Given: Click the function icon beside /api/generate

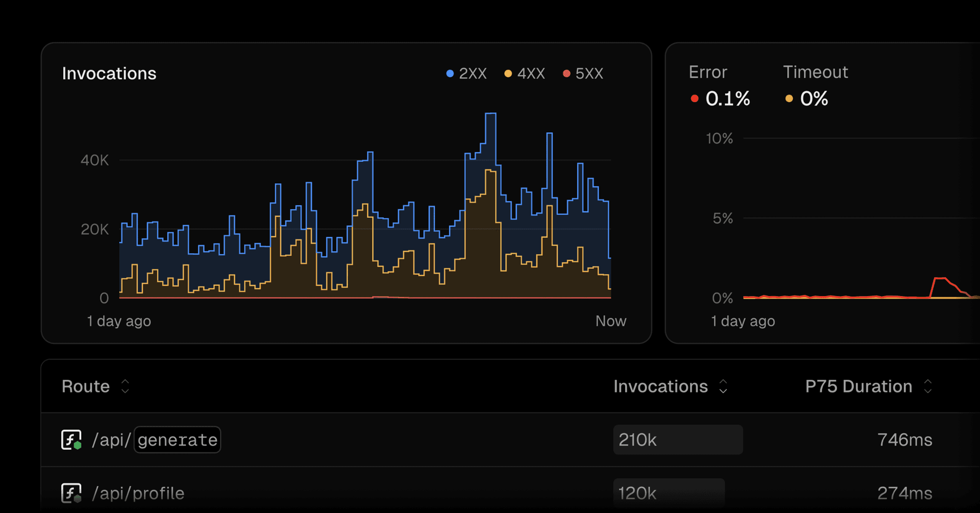Looking at the screenshot, I should tap(71, 439).
